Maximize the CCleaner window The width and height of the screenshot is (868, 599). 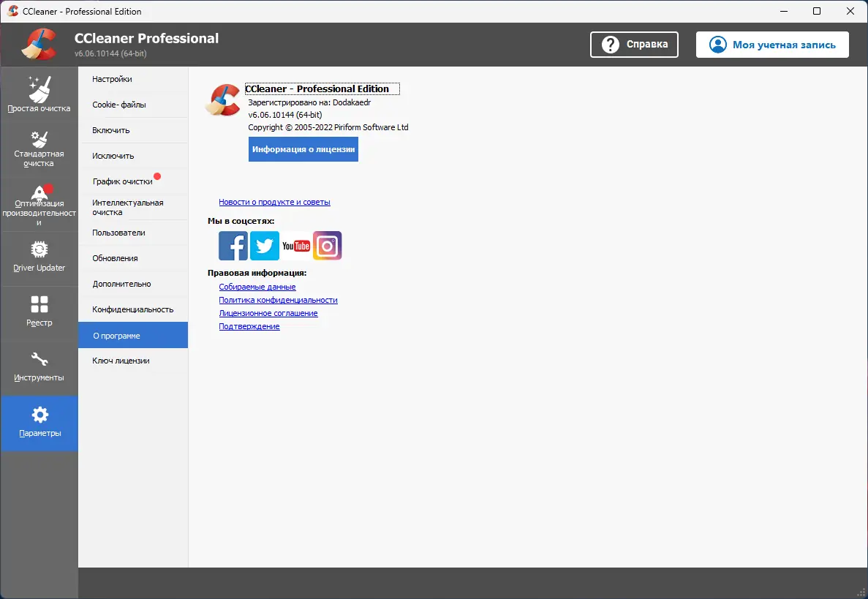(817, 11)
